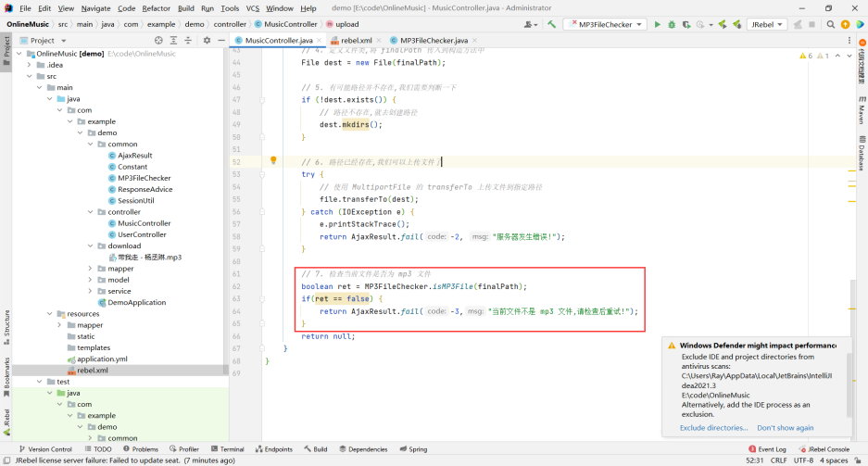The height and width of the screenshot is (466, 868).
Task: Click the yellow lightbulb intention icon
Action: [273, 160]
